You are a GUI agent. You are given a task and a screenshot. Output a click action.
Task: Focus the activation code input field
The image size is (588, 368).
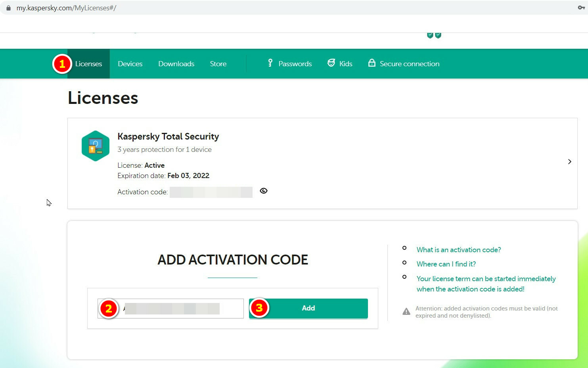171,309
